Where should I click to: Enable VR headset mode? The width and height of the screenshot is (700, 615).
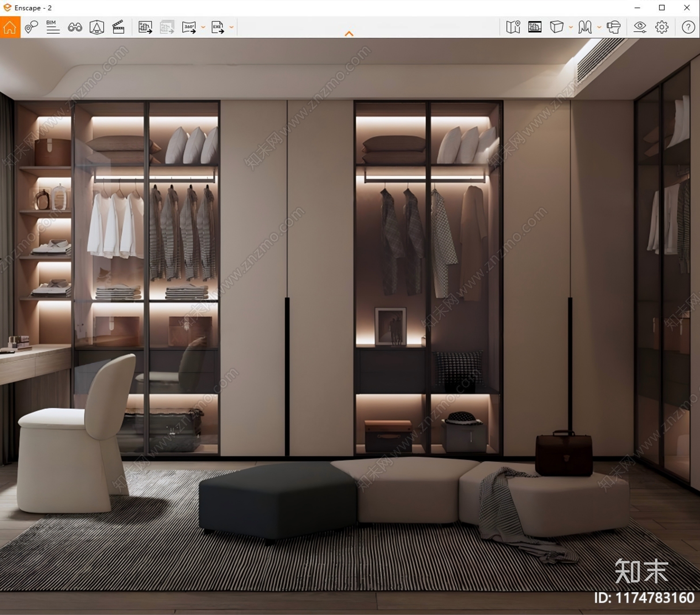click(613, 27)
